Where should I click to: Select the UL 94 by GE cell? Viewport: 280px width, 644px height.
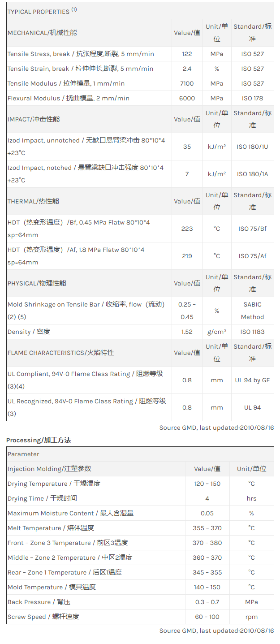point(252,380)
